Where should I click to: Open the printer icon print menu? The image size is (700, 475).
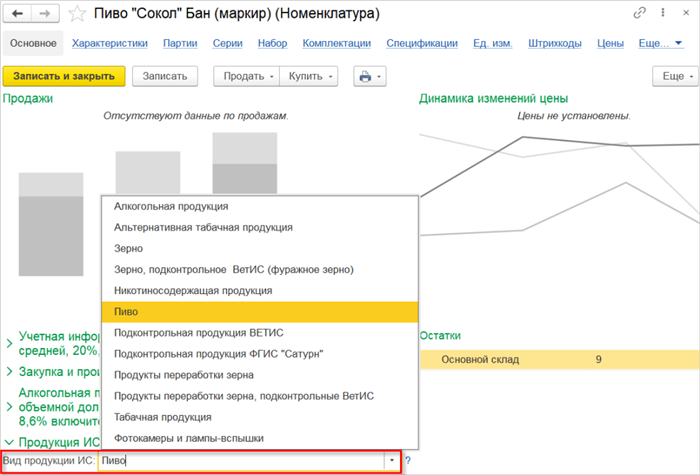[370, 76]
